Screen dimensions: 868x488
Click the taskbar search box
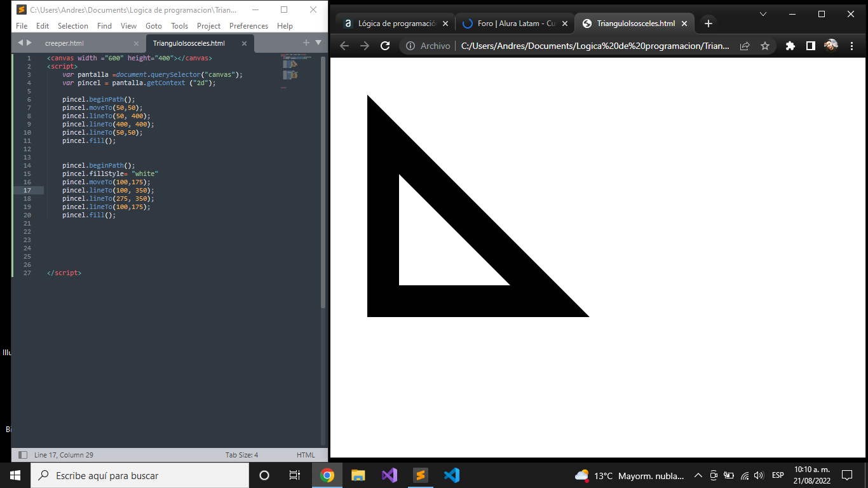pos(140,475)
